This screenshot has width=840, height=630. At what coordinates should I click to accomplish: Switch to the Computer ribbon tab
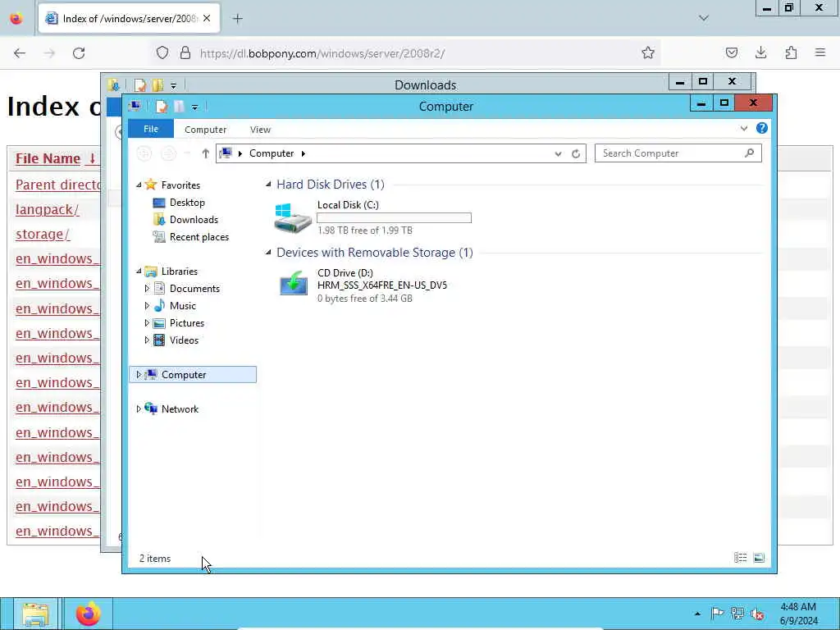205,130
